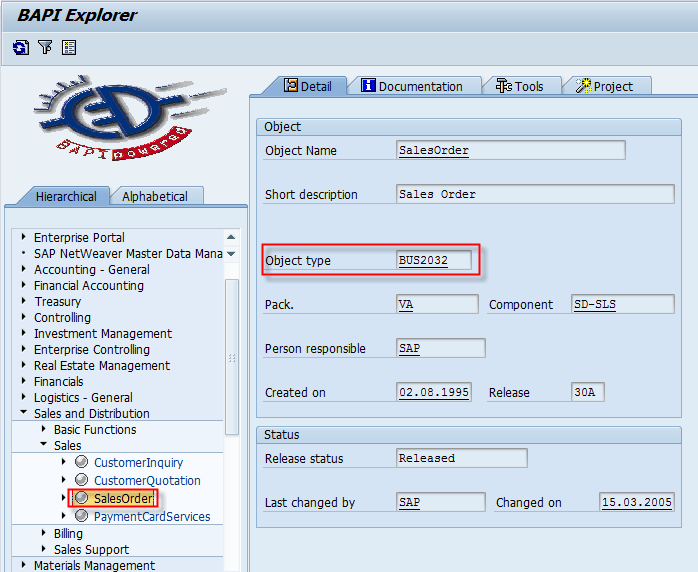
Task: Click the Release field 30A
Action: (x=588, y=392)
